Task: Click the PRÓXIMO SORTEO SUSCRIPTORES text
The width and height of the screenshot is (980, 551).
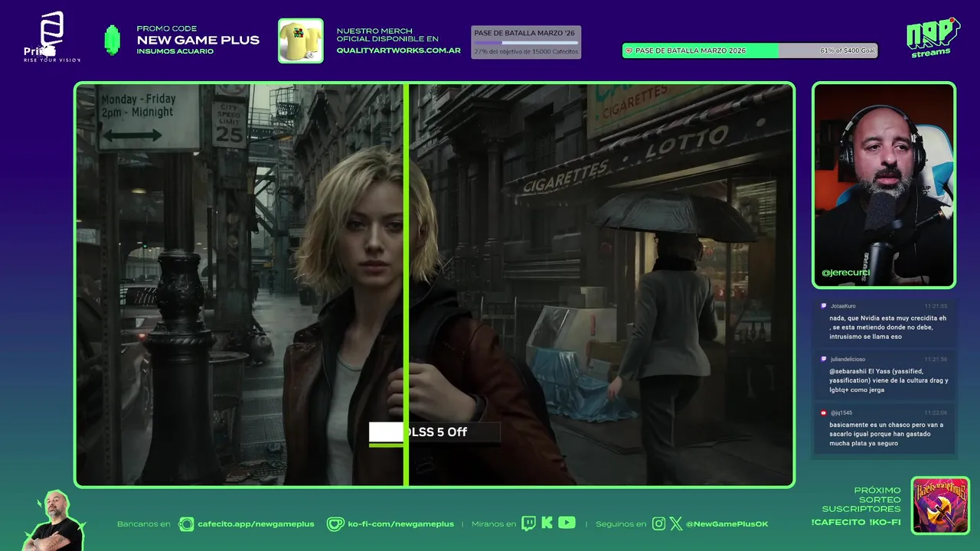Action: 861,500
